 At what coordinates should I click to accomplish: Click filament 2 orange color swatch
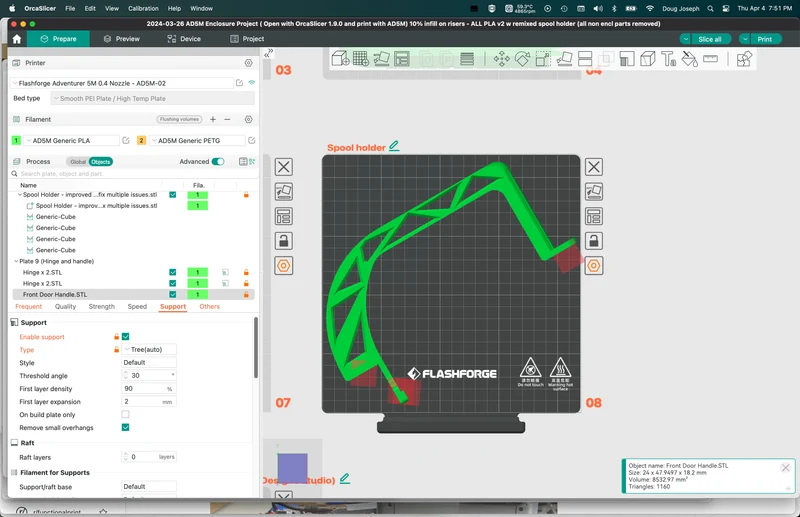pos(141,140)
